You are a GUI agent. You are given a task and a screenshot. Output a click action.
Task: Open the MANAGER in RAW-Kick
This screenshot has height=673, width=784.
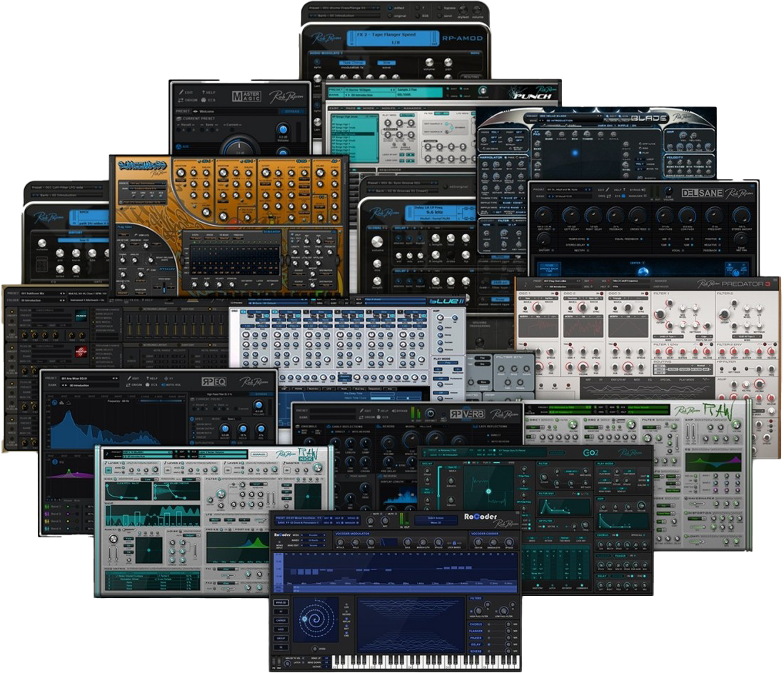[x=258, y=454]
